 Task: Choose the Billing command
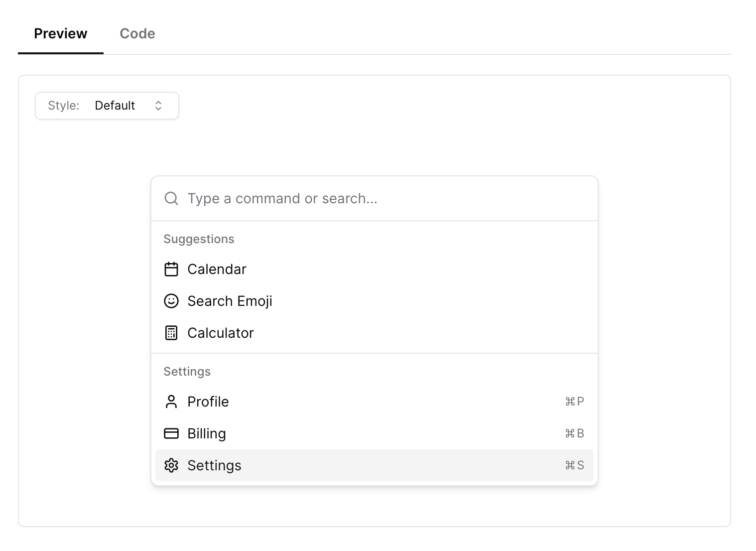207,433
